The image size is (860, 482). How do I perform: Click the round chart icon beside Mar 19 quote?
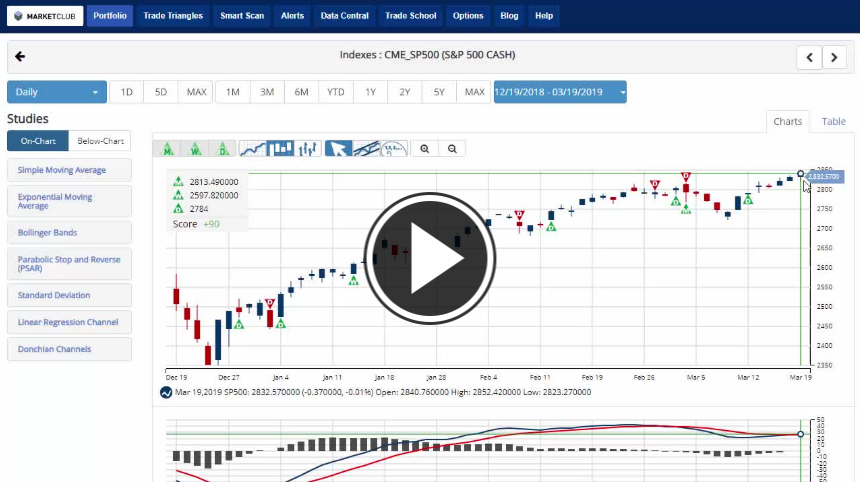pyautogui.click(x=166, y=393)
